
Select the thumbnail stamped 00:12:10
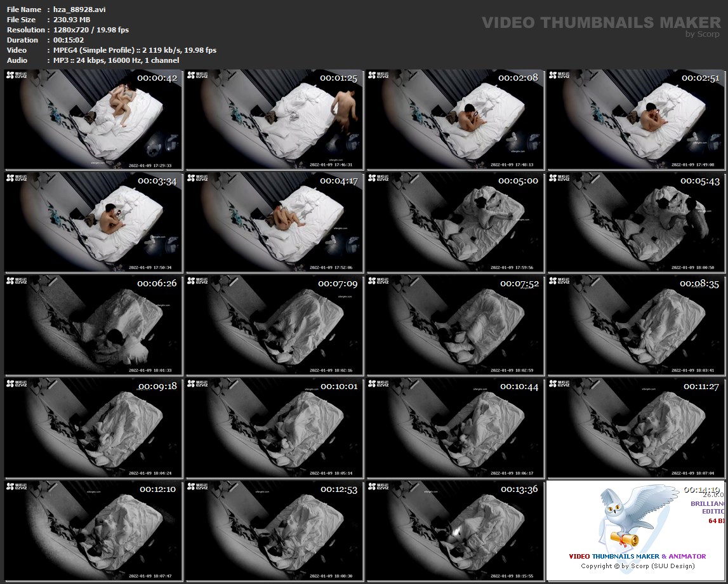[93, 531]
